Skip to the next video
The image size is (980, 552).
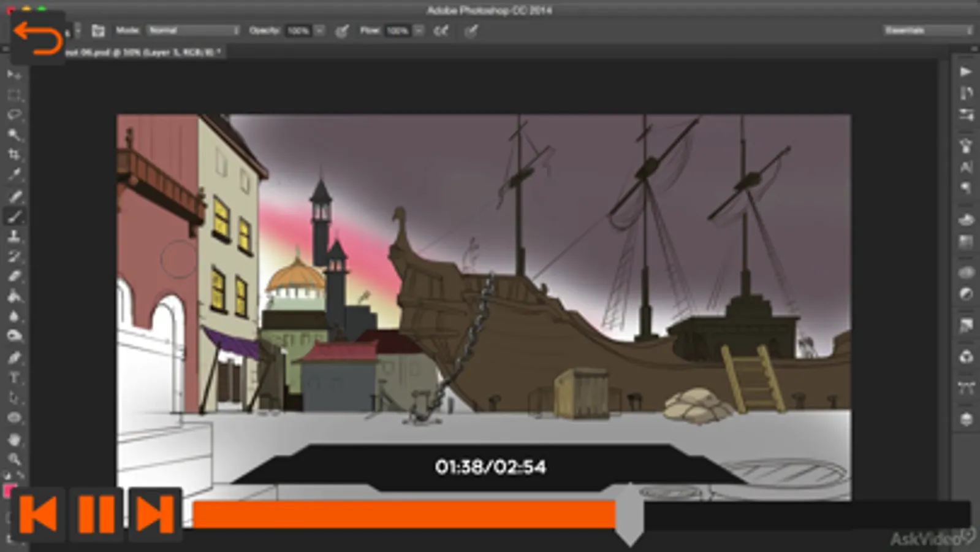point(154,514)
